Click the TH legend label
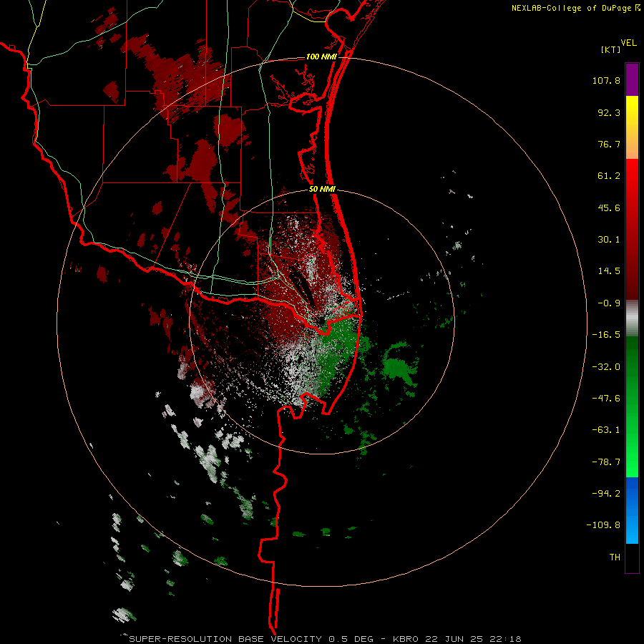644x644 pixels. [x=615, y=557]
